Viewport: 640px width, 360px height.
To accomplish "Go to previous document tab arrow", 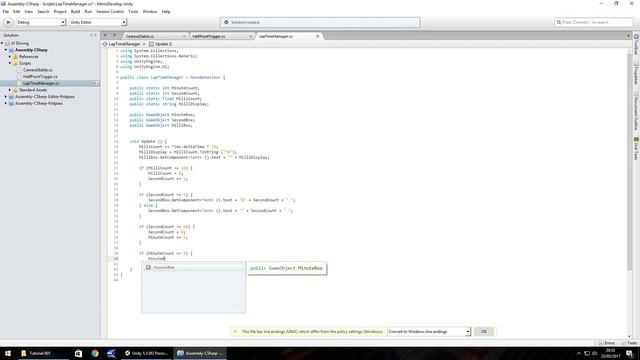I will 105,36.
